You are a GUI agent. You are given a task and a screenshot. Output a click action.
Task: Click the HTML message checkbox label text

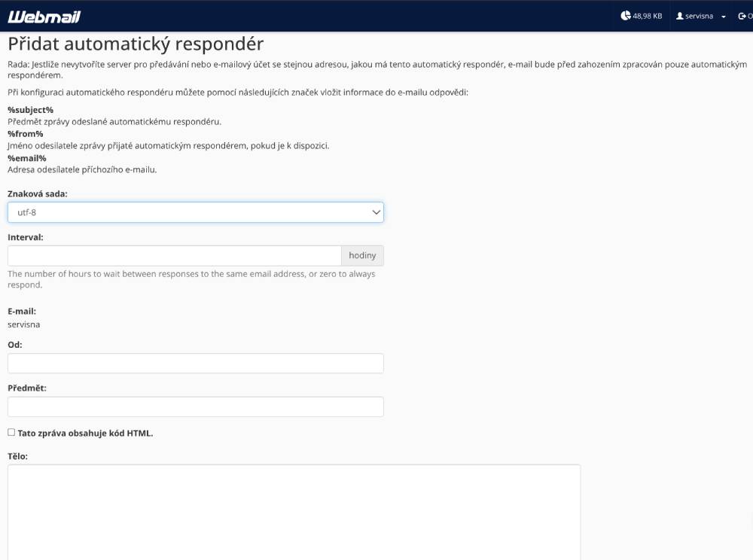pyautogui.click(x=85, y=433)
